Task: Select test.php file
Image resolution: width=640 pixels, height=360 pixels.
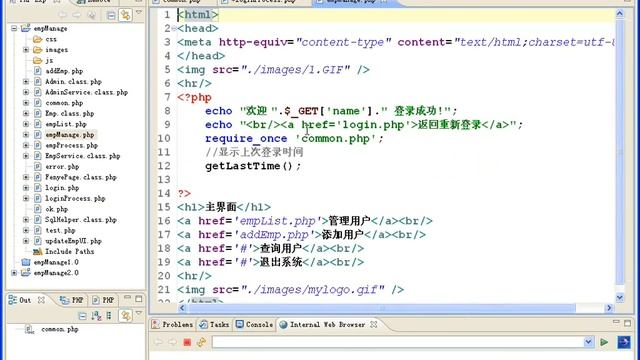Action: coord(60,230)
